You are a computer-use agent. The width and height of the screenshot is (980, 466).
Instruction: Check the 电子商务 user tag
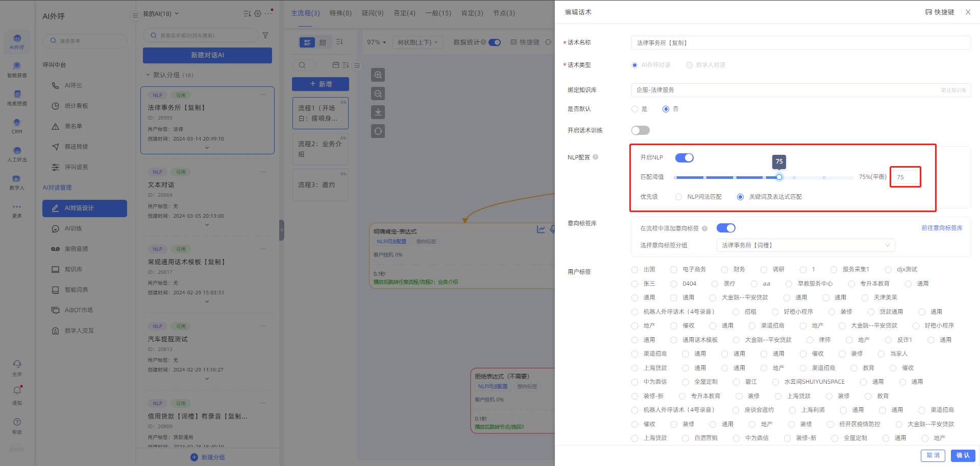point(674,269)
